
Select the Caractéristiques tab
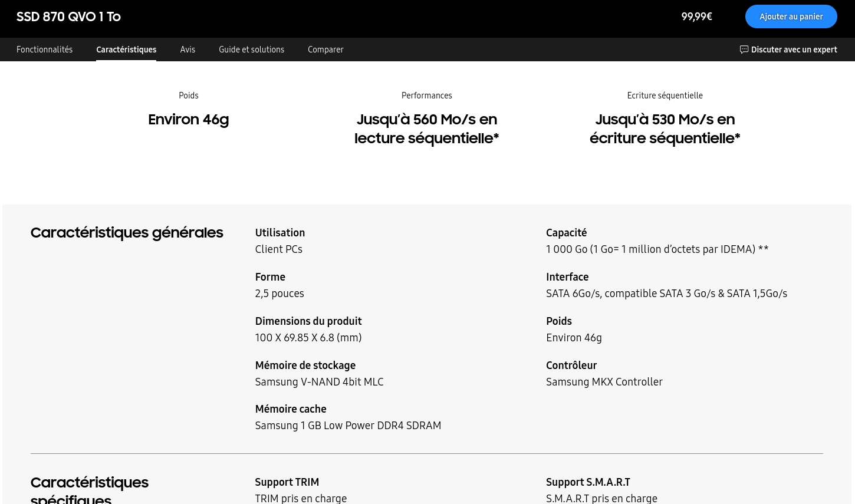click(x=126, y=50)
